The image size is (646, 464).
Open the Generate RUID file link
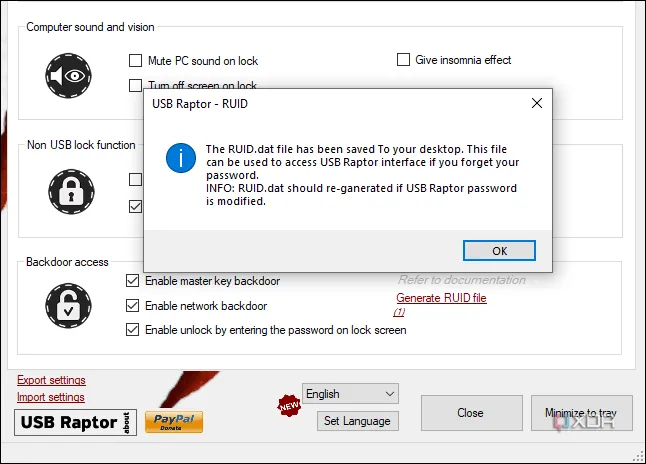click(441, 298)
